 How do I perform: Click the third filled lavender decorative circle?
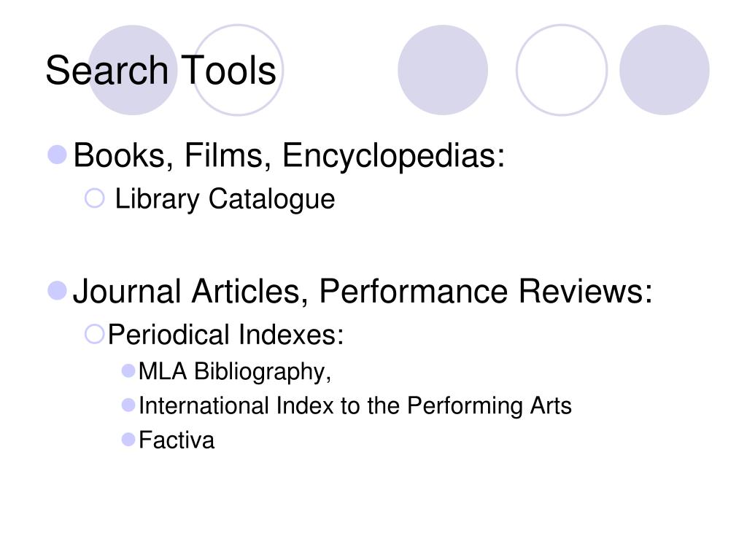coord(443,70)
